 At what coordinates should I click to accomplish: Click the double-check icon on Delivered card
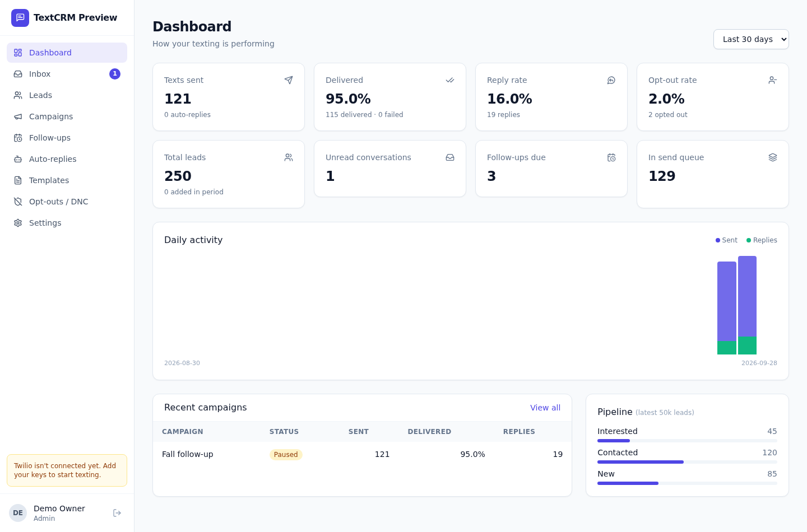450,80
